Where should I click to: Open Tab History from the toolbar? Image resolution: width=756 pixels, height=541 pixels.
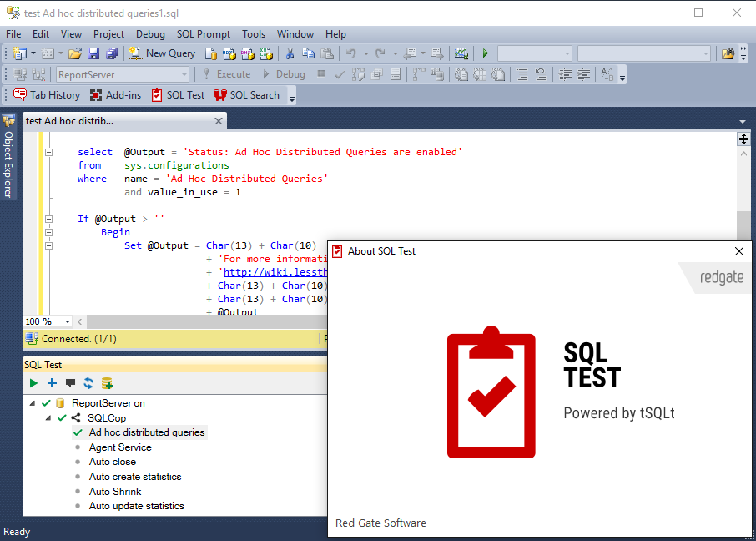(x=47, y=95)
